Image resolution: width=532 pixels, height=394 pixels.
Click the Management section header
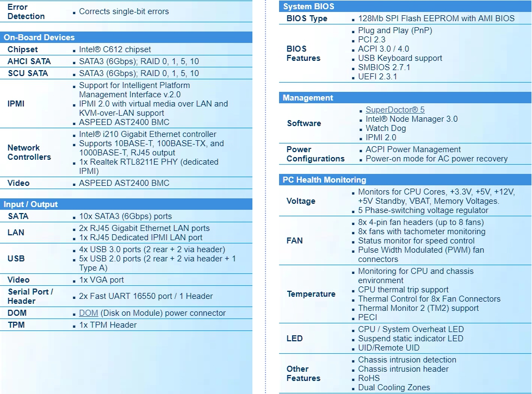[x=308, y=98]
